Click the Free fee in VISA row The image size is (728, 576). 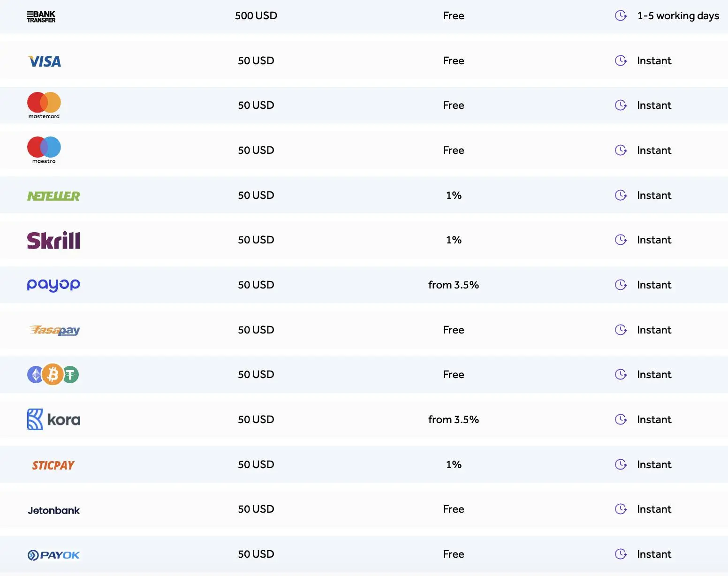(x=454, y=61)
